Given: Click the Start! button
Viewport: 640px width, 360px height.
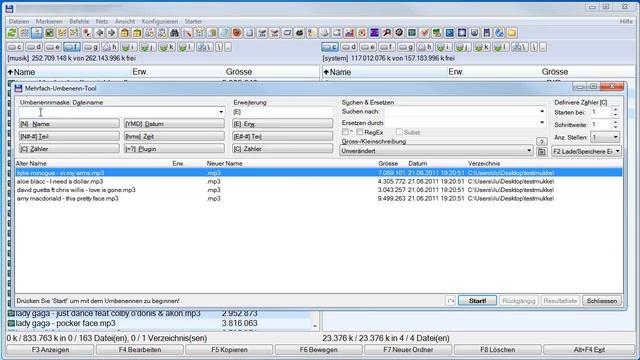Looking at the screenshot, I should (x=477, y=301).
